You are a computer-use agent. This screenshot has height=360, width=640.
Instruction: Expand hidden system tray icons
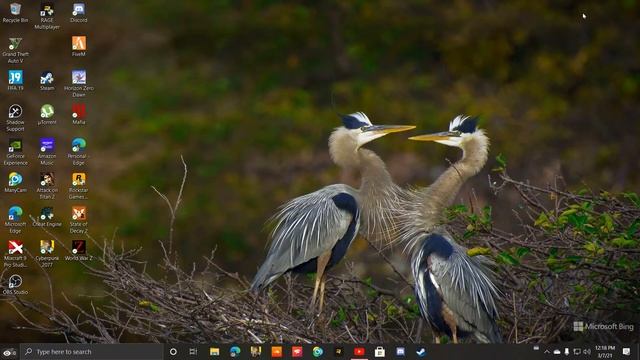pyautogui.click(x=547, y=352)
